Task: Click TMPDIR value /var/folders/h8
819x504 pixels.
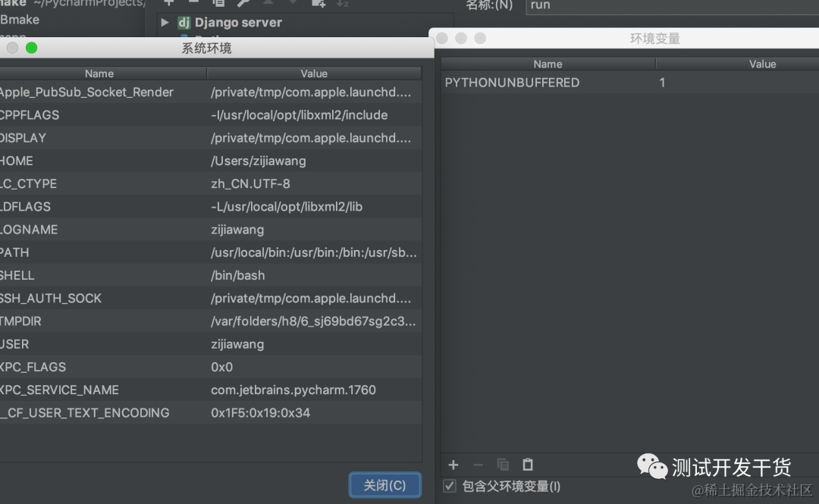Action: 313,321
